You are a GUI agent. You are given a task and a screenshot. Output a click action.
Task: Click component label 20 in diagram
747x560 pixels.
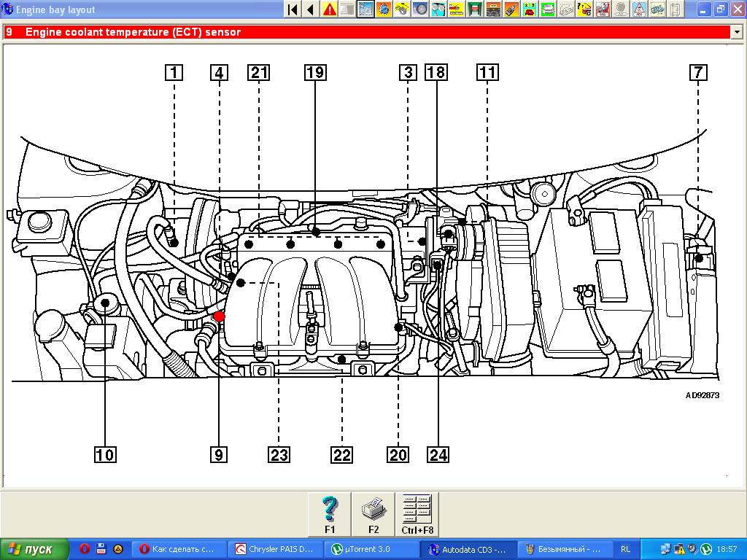[398, 454]
